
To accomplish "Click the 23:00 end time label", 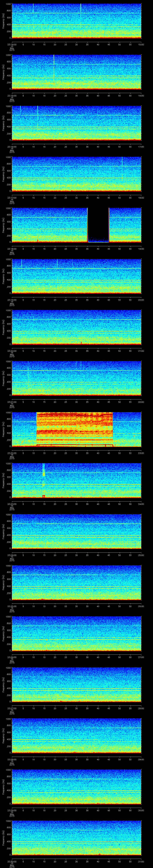I will pos(141,453).
